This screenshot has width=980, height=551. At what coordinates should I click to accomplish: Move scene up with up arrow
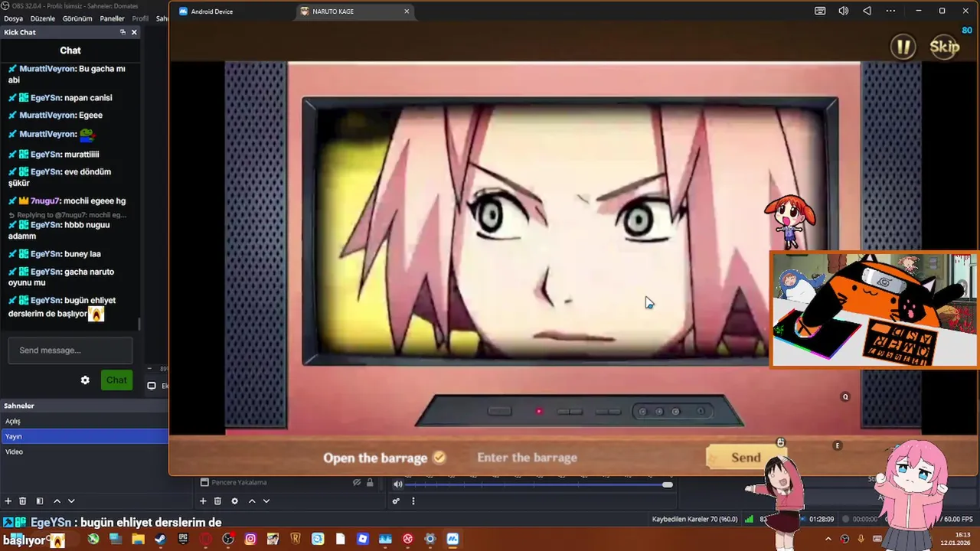coord(57,501)
